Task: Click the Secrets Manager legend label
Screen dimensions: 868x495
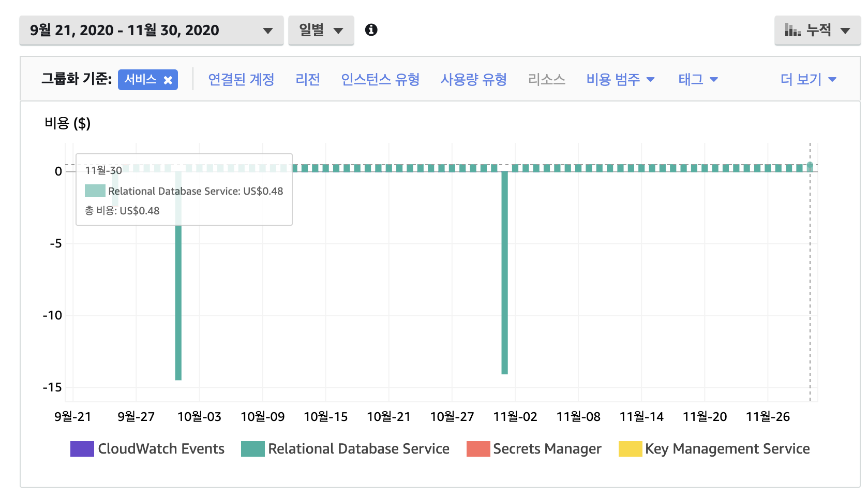Action: pos(547,449)
